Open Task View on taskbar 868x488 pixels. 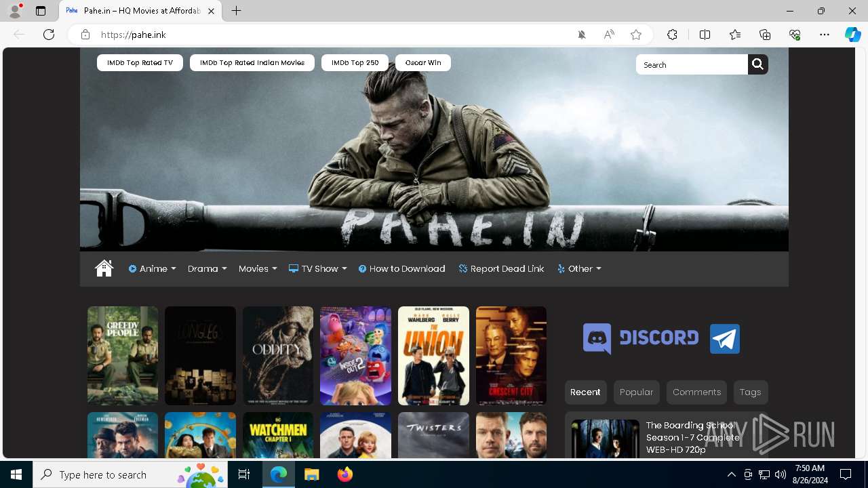(244, 474)
